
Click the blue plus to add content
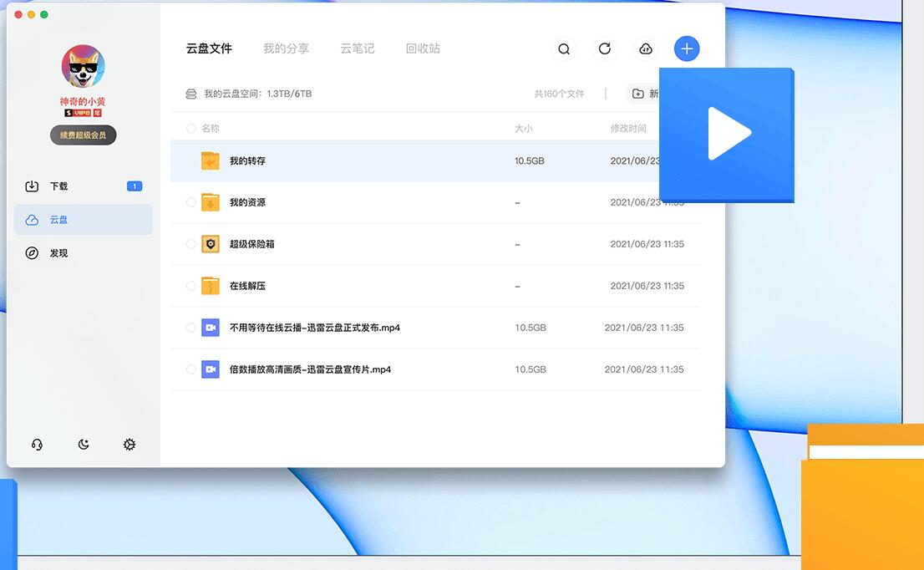687,48
